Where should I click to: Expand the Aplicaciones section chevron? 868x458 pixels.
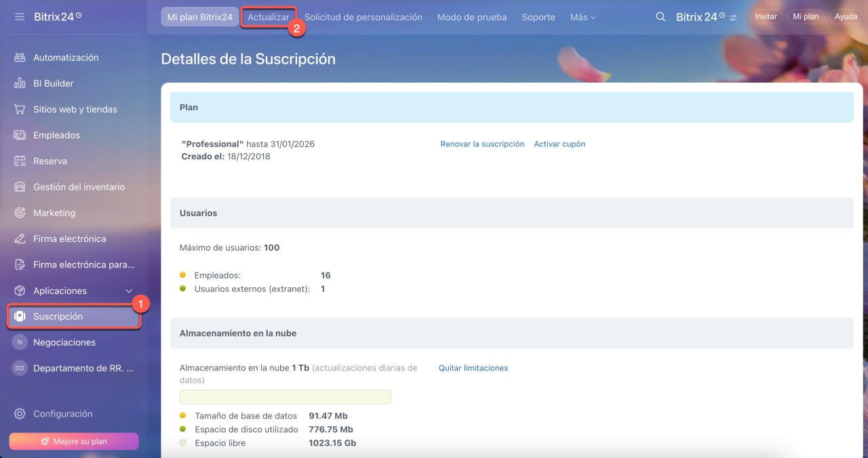pyautogui.click(x=130, y=291)
